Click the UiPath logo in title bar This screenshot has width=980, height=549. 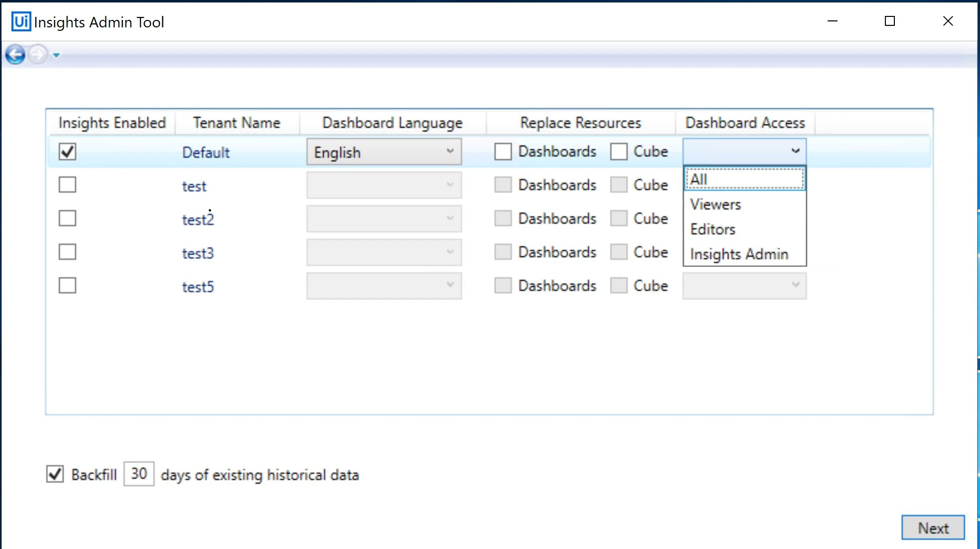point(21,21)
